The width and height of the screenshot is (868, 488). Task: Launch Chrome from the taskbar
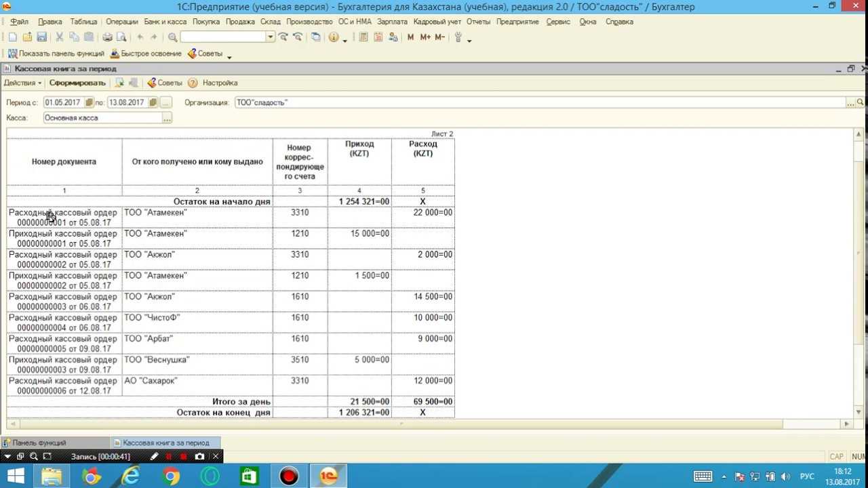(x=171, y=476)
